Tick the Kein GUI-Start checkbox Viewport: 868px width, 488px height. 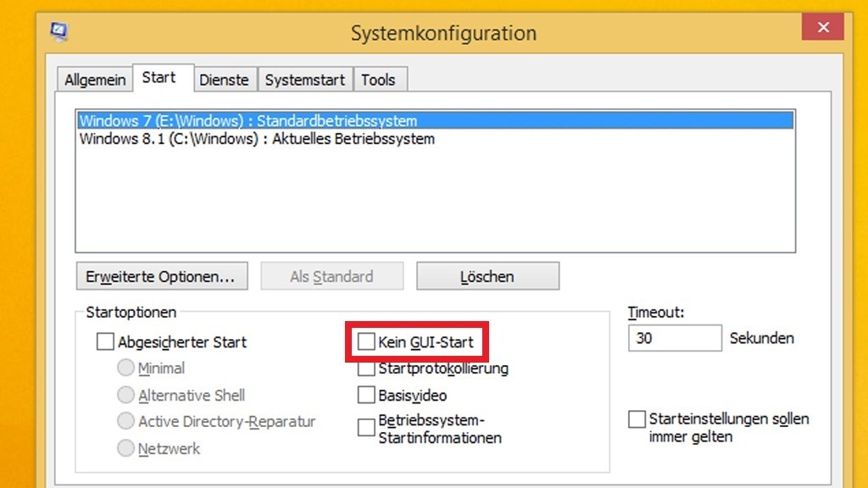[366, 341]
